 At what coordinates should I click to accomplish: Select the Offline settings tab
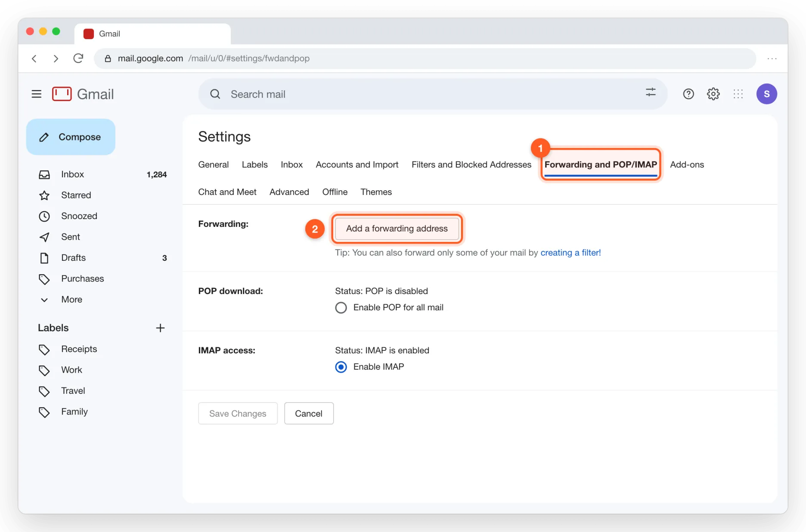pyautogui.click(x=335, y=192)
